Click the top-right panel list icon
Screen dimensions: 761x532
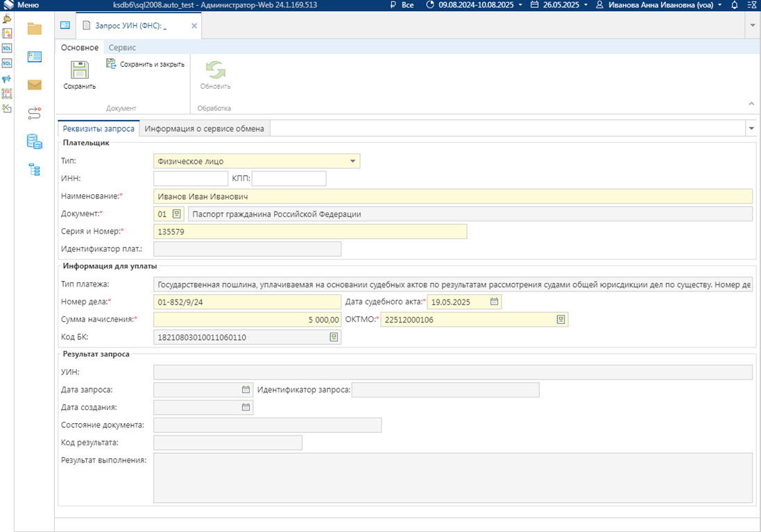click(x=752, y=5)
